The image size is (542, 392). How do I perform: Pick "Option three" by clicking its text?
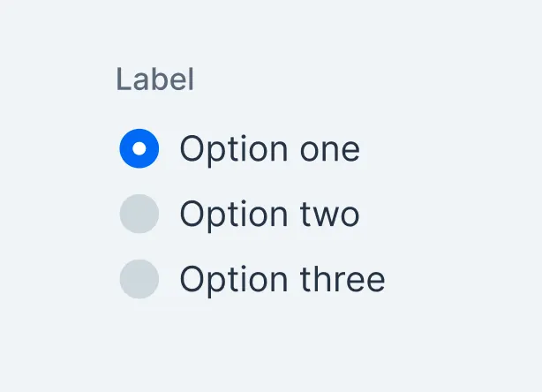tap(282, 279)
